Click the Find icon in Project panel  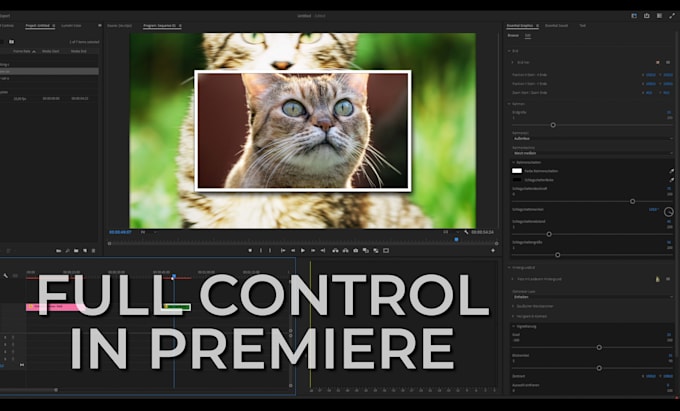(67, 251)
